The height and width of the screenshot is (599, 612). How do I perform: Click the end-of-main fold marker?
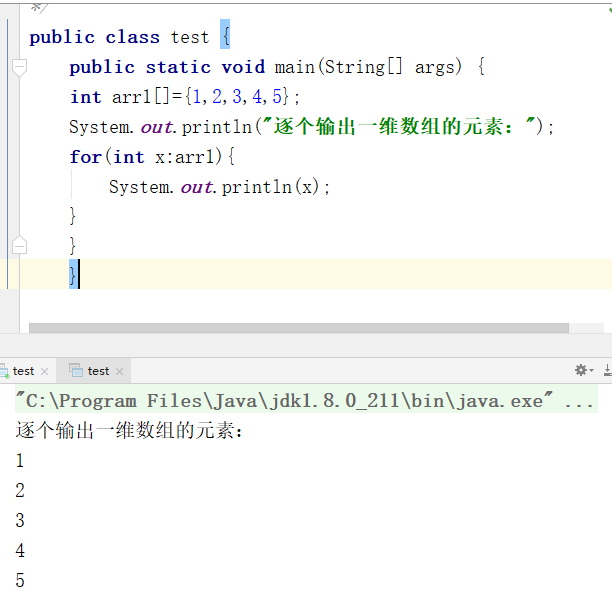[19, 245]
